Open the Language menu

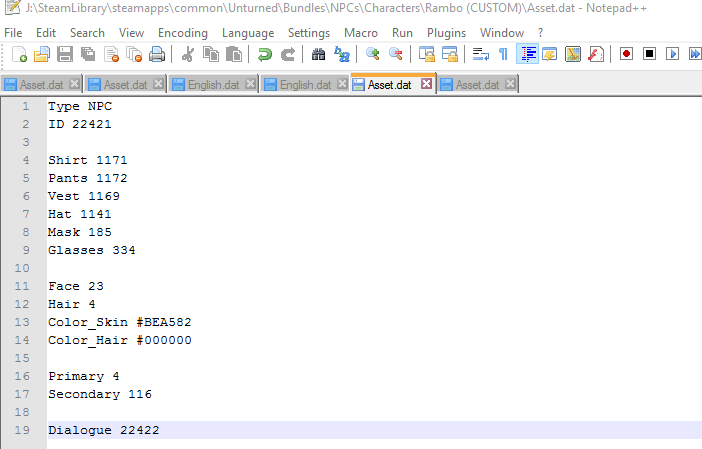point(248,33)
